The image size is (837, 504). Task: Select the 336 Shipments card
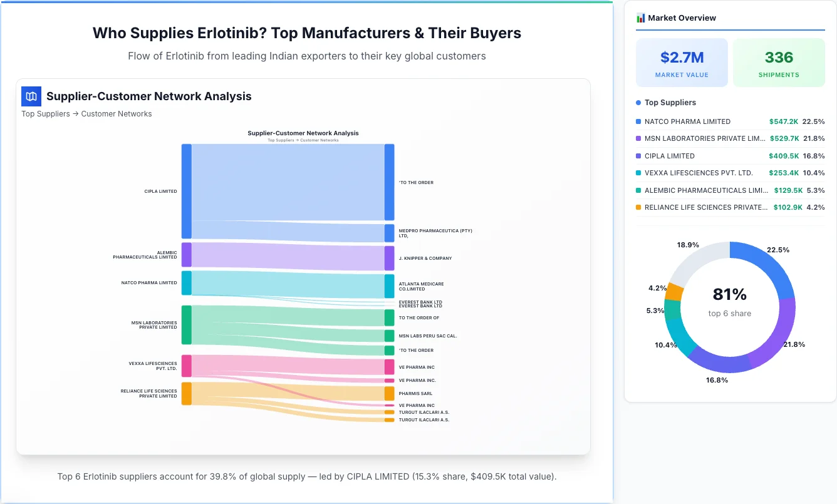(779, 62)
